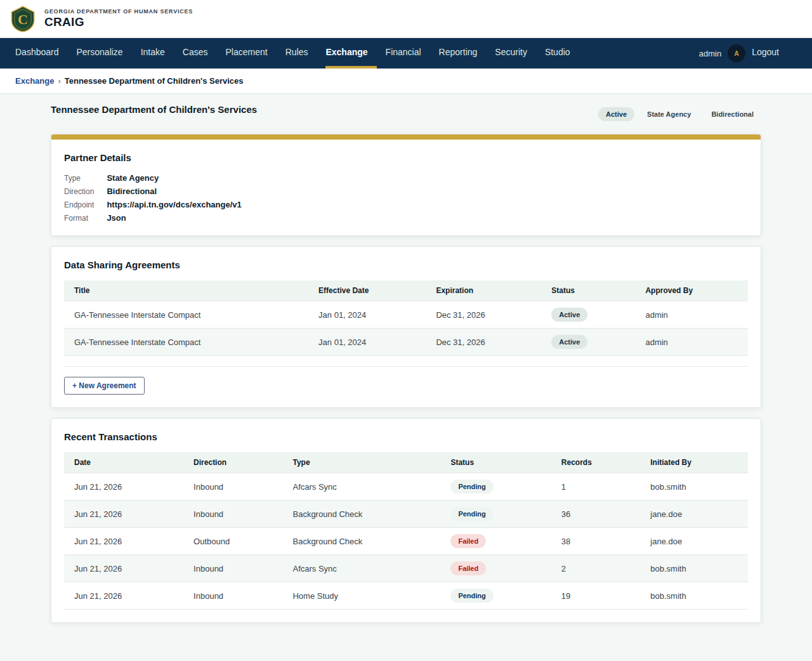The width and height of the screenshot is (812, 661).
Task: Click the Outbound direction cell
Action: pyautogui.click(x=212, y=542)
